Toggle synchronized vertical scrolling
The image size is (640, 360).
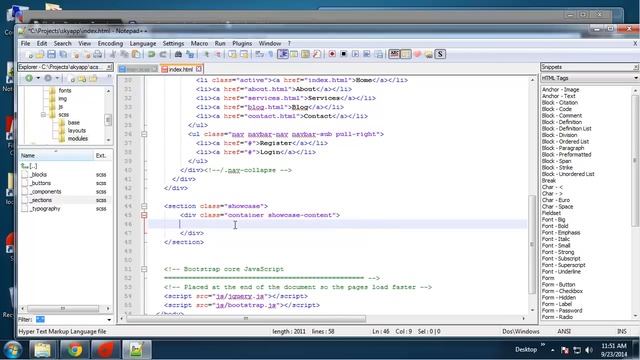[232, 54]
